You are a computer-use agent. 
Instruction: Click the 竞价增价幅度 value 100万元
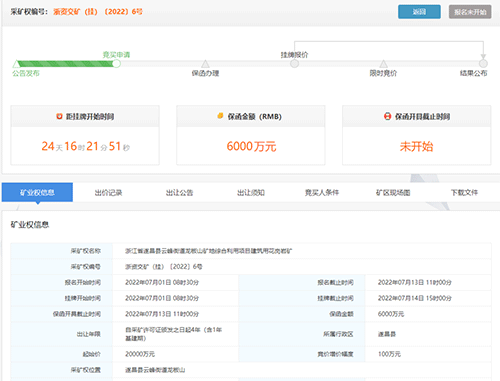point(389,354)
